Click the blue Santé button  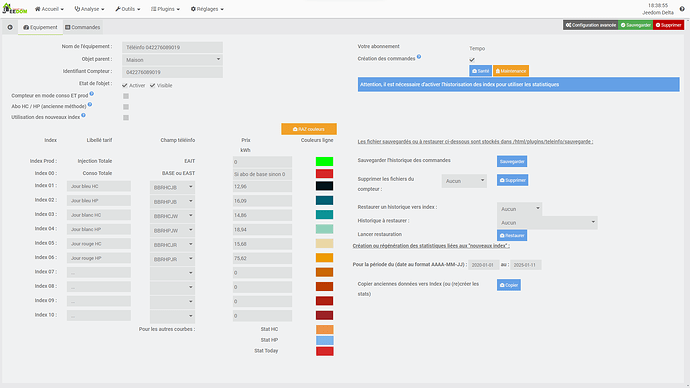pos(480,71)
